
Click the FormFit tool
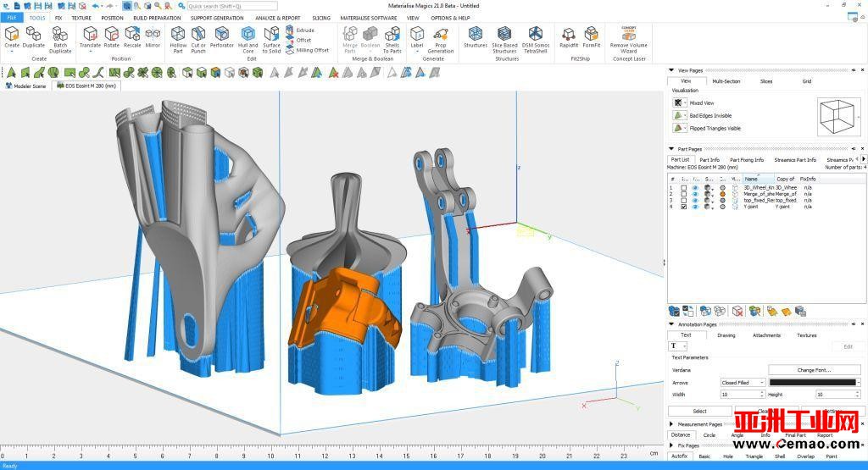[x=591, y=38]
